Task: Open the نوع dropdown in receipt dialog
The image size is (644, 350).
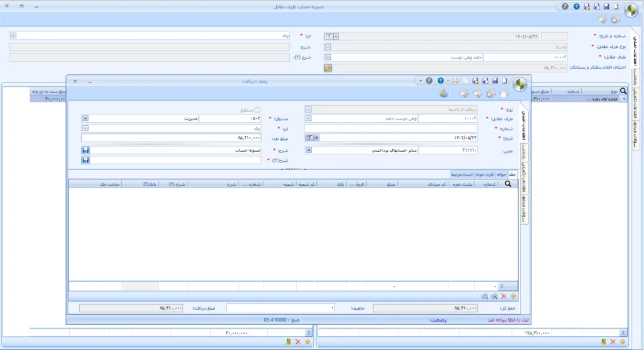Action: coord(308,110)
